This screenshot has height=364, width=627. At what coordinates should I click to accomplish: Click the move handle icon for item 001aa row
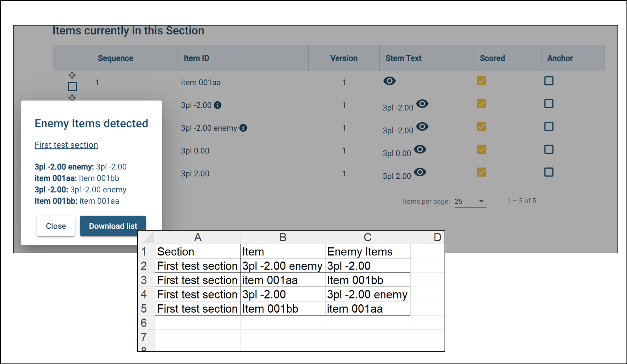(72, 75)
